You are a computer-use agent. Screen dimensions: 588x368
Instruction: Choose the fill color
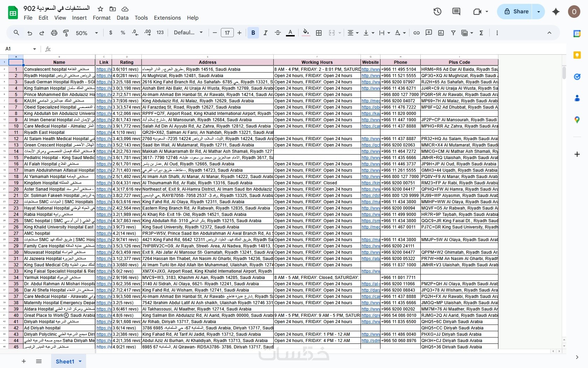[306, 33]
